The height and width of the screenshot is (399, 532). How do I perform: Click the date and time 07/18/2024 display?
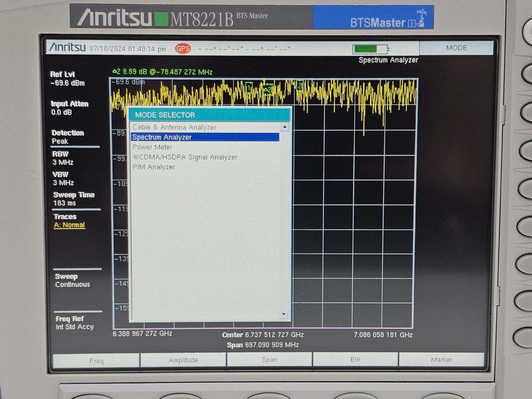point(128,49)
